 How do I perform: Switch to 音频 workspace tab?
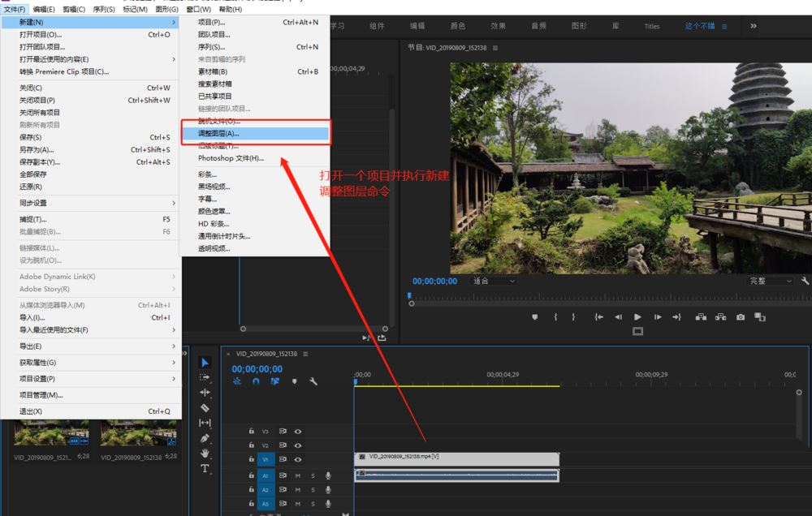538,26
